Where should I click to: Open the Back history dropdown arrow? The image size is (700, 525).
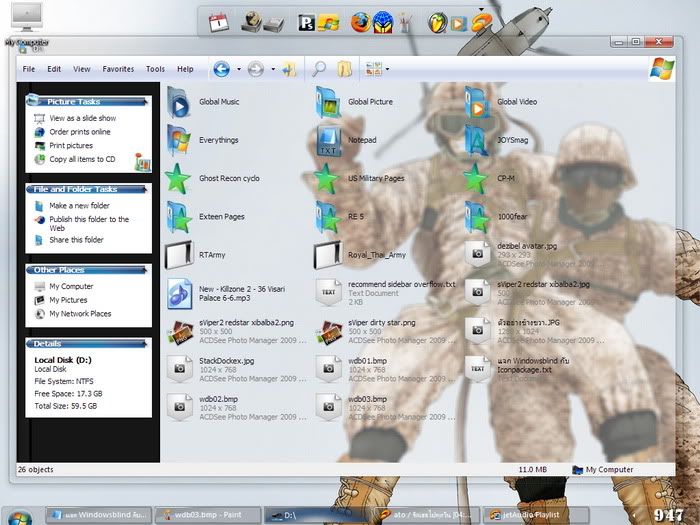pyautogui.click(x=239, y=69)
